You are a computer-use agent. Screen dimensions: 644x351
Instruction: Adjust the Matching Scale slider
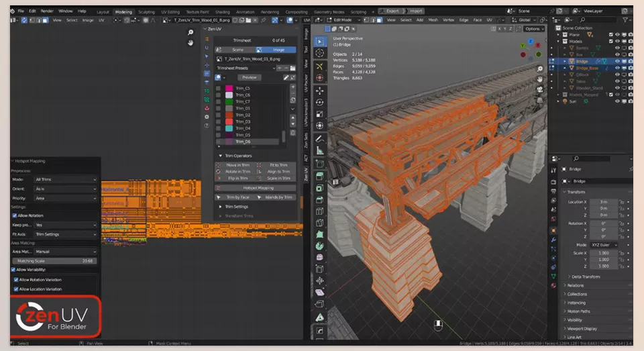[54, 261]
